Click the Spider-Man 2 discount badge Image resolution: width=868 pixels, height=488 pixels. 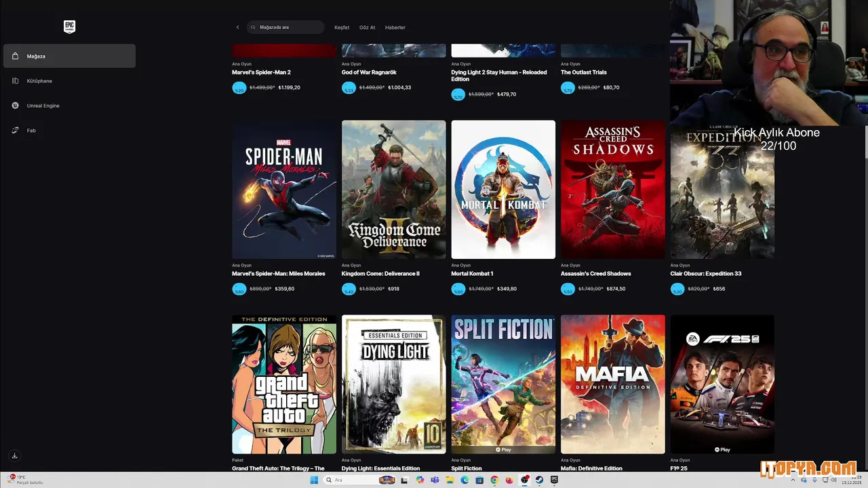click(239, 87)
